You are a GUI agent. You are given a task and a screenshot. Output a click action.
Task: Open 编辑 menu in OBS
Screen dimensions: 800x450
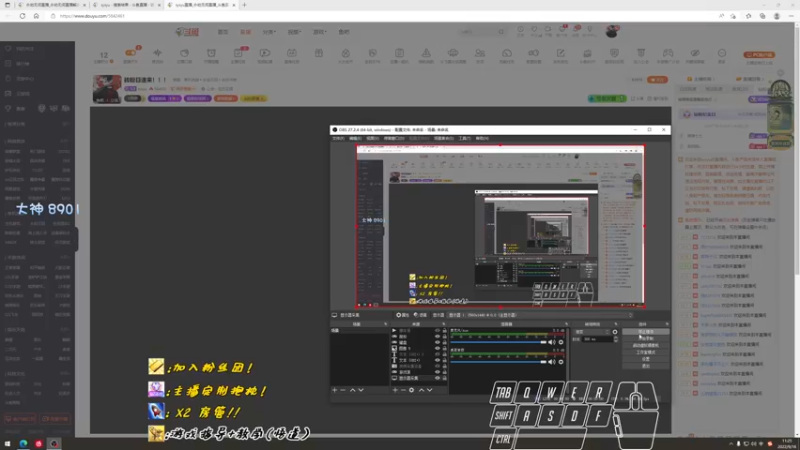click(355, 138)
